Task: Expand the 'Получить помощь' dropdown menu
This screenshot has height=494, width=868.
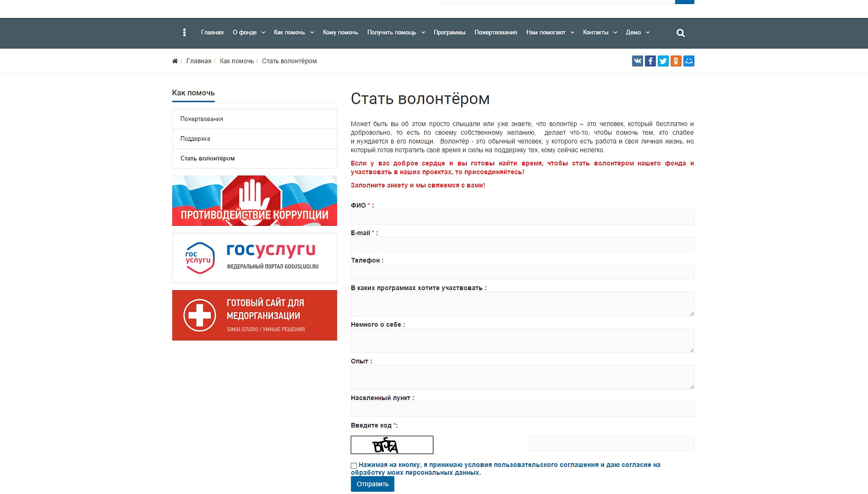Action: click(x=396, y=32)
